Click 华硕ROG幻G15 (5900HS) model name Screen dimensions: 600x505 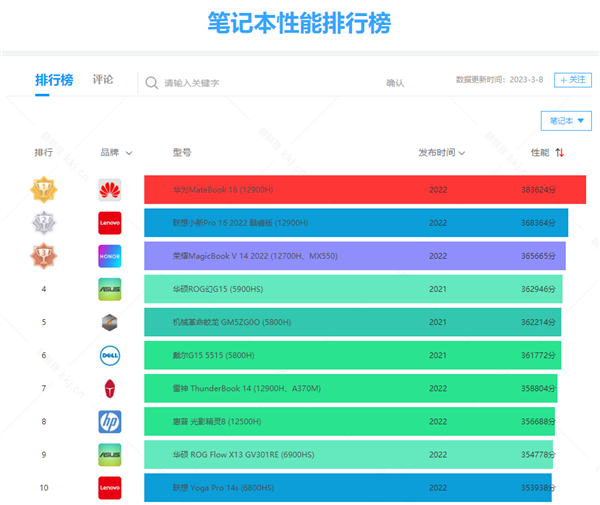pos(218,289)
